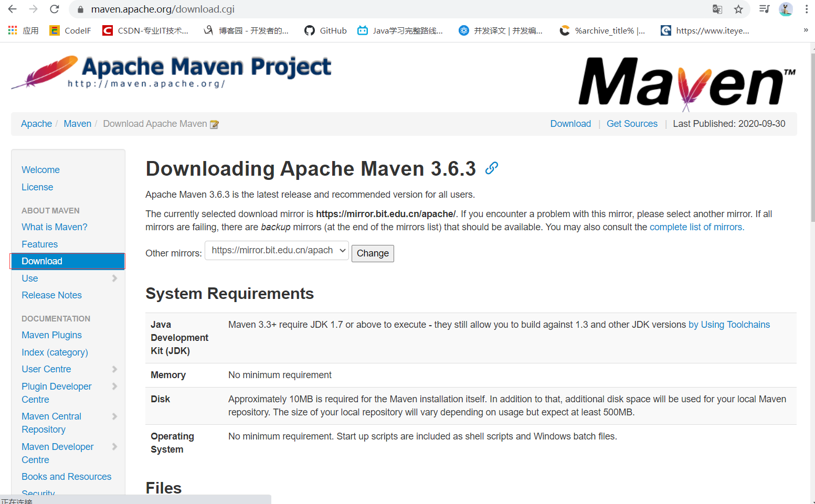Go forward with the browser forward arrow
Image resolution: width=815 pixels, height=504 pixels.
tap(34, 9)
